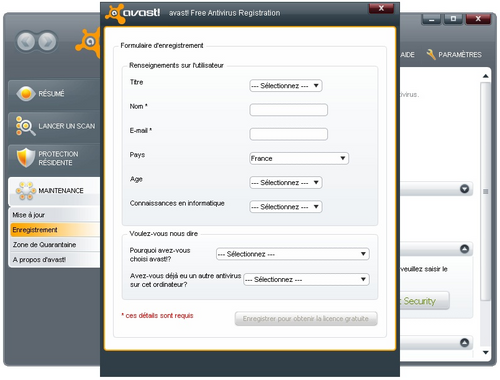The height and width of the screenshot is (380, 500).
Task: Collapse the bottom panel with up arrow
Action: (464, 342)
